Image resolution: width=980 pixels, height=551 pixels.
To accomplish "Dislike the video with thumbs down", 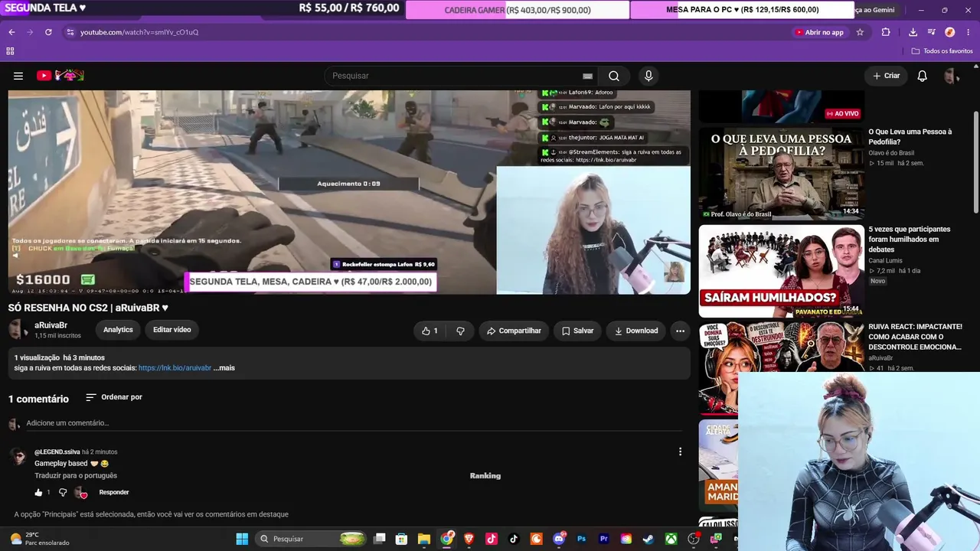I will point(460,331).
